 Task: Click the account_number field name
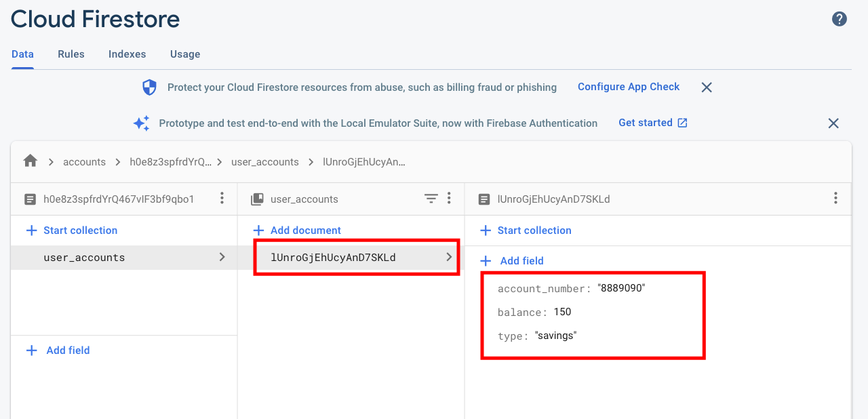click(545, 289)
